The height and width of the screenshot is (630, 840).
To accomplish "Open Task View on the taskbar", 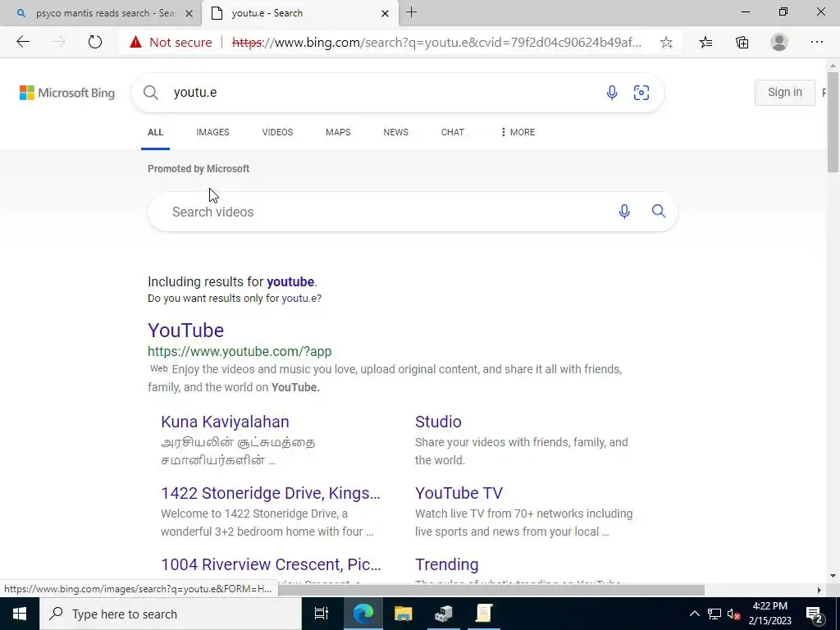I will click(x=322, y=614).
